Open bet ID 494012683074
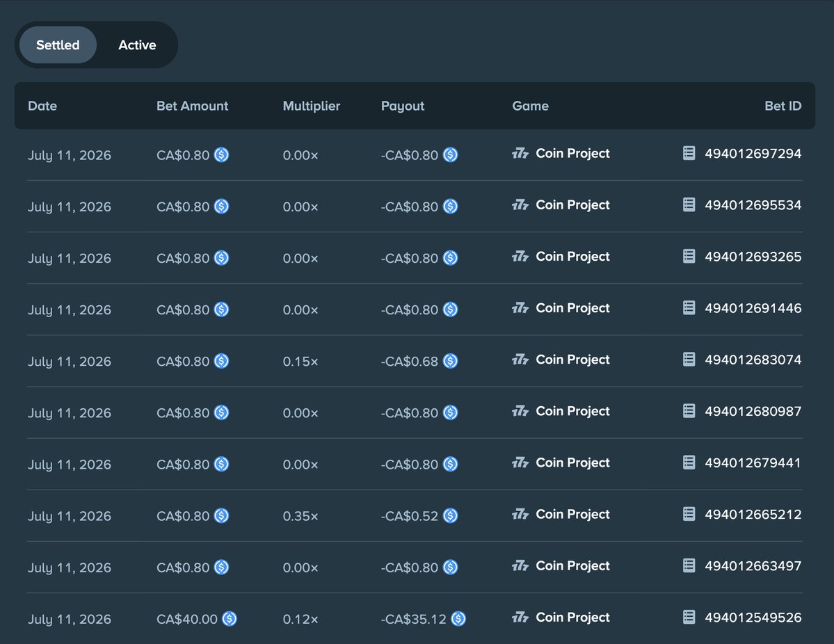Image resolution: width=834 pixels, height=644 pixels. [x=753, y=360]
